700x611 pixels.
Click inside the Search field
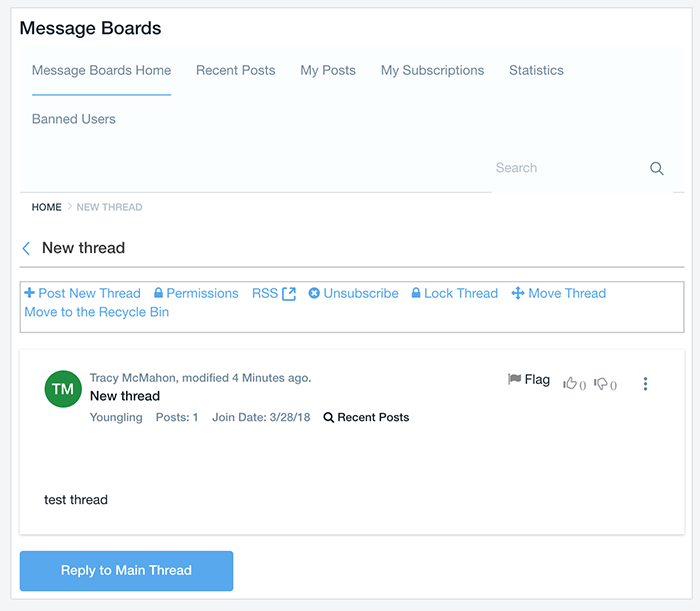567,168
